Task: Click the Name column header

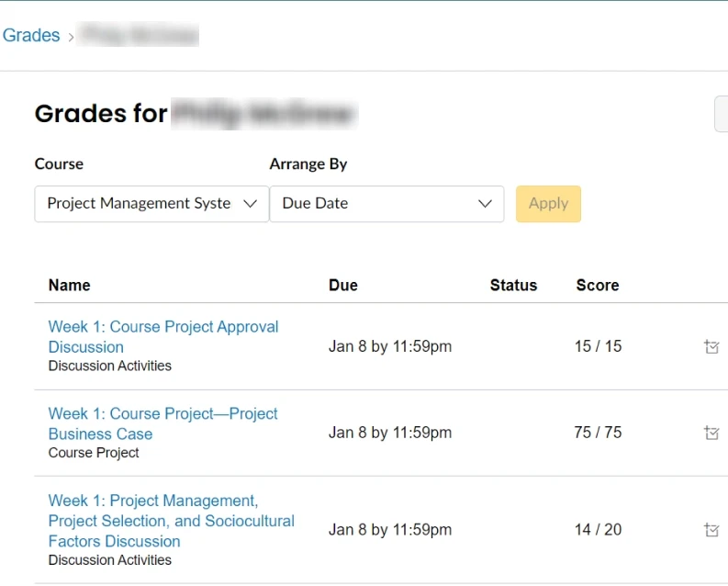Action: 69,286
